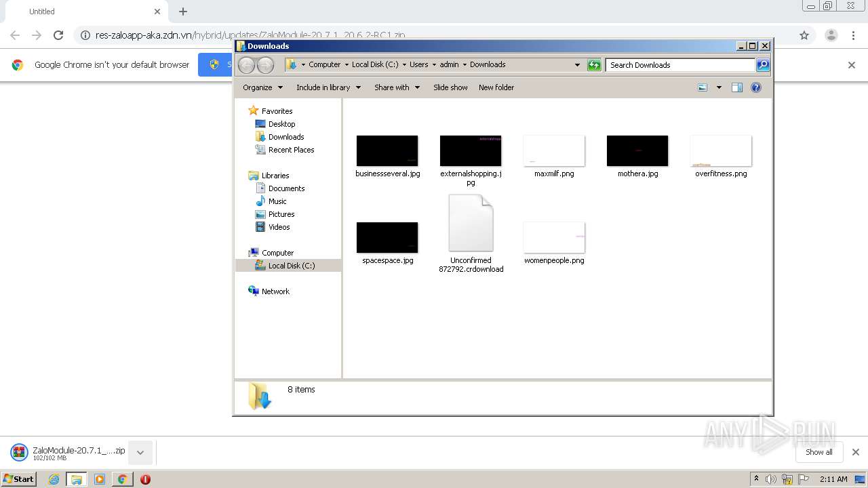Open view options dropdown arrow next to view icon
Image resolution: width=868 pixels, height=488 pixels.
[x=719, y=87]
